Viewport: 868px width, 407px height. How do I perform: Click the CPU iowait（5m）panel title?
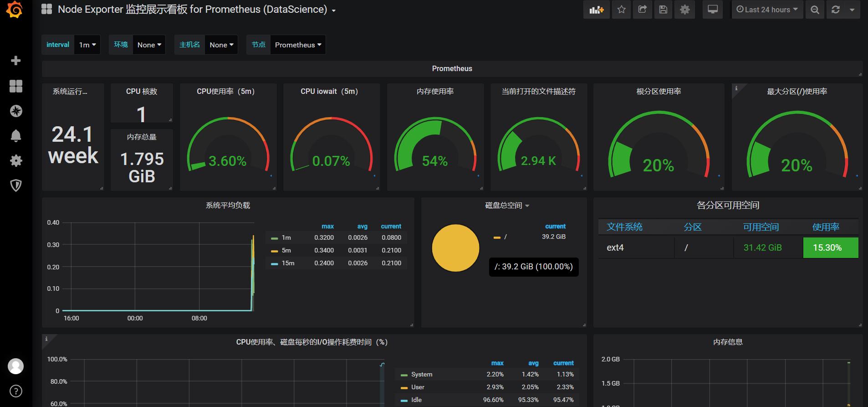pyautogui.click(x=329, y=91)
